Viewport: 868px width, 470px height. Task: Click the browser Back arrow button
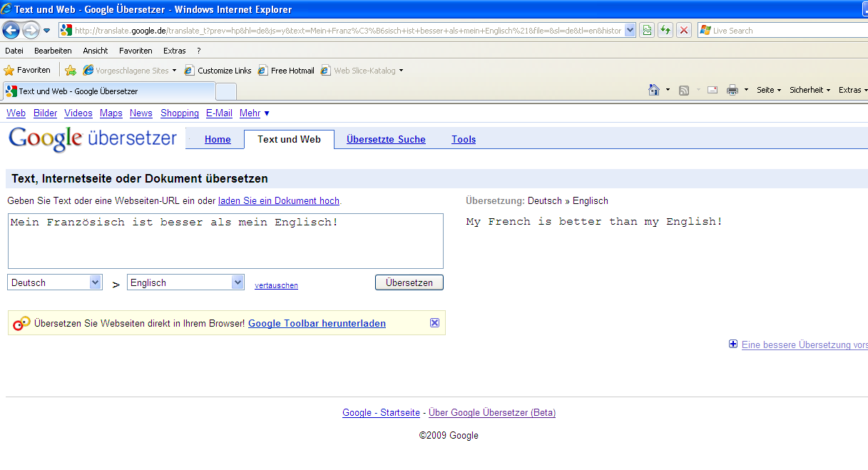coord(11,31)
